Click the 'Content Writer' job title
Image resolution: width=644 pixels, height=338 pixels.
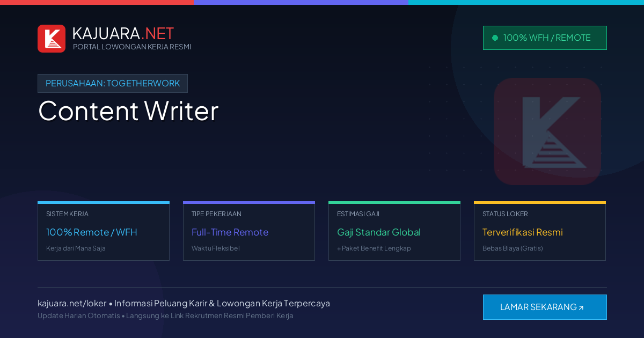pos(128,111)
